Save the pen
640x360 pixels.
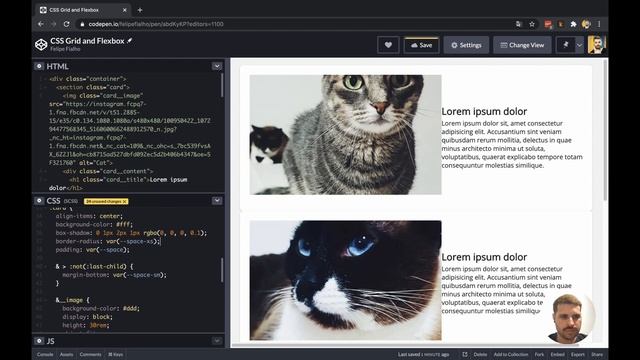click(421, 45)
